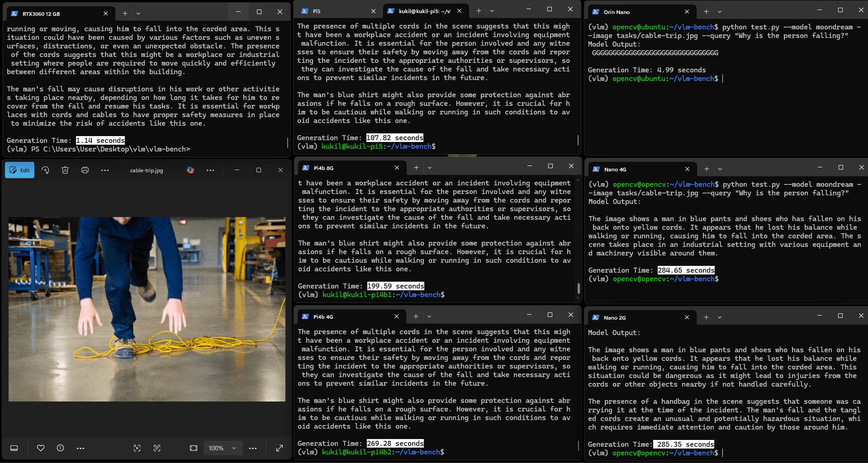868x463 pixels.
Task: Click the cable-trip.jpg photo
Action: (147, 309)
